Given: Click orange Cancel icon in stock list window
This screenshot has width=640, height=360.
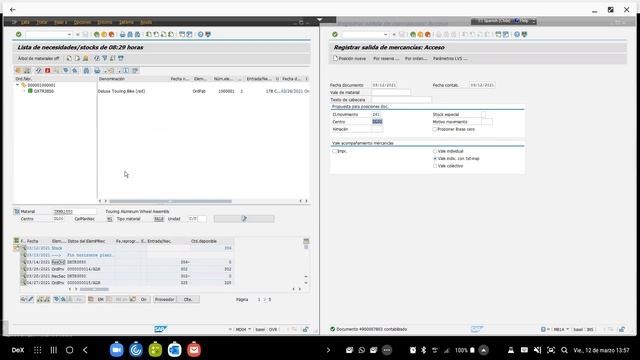Looking at the screenshot, I should coord(111,34).
